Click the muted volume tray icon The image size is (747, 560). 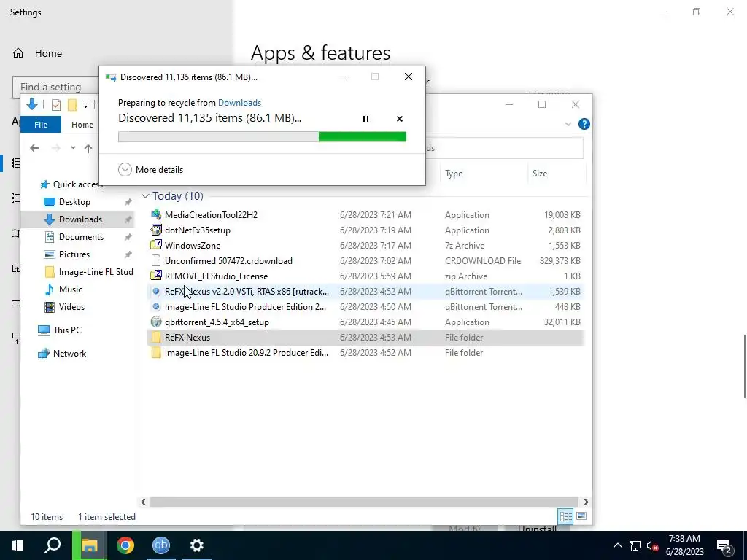(653, 545)
